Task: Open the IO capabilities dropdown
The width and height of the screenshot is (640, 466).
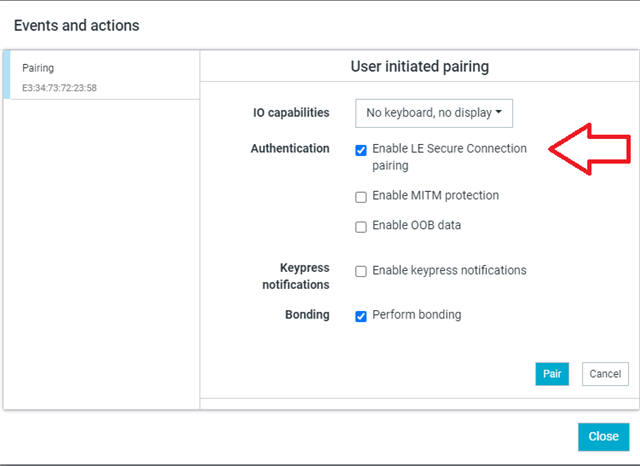Action: click(434, 113)
